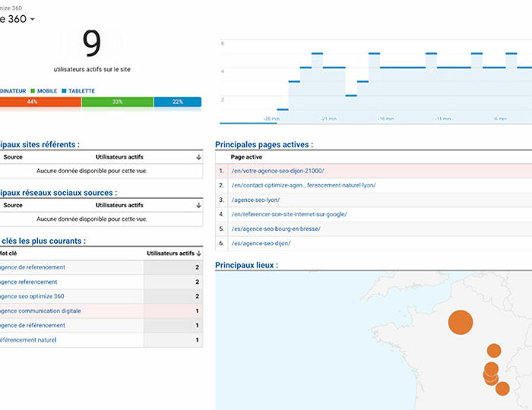The image size is (532, 410).
Task: Open /en/referencer-son-site-internet-sur-google/ page link
Action: point(289,214)
